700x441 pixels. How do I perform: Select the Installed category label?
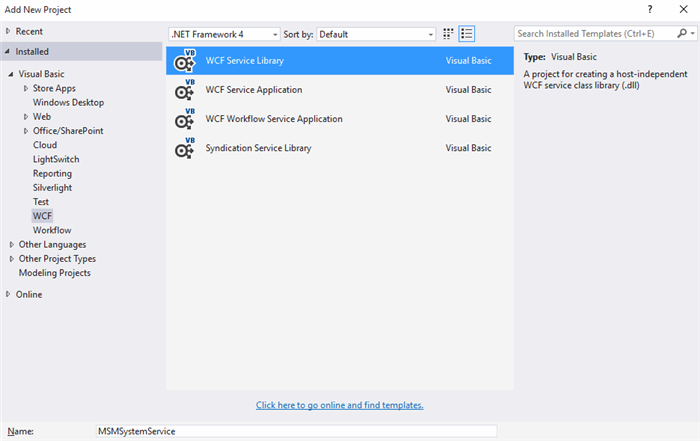tap(32, 51)
